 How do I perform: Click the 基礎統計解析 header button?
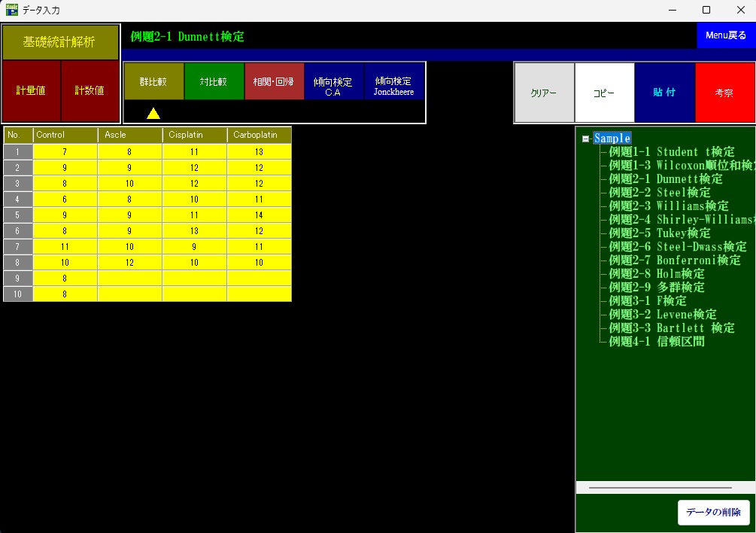point(60,42)
